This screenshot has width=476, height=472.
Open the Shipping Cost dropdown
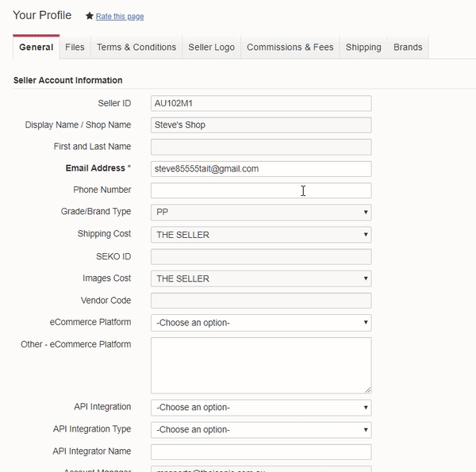point(260,235)
